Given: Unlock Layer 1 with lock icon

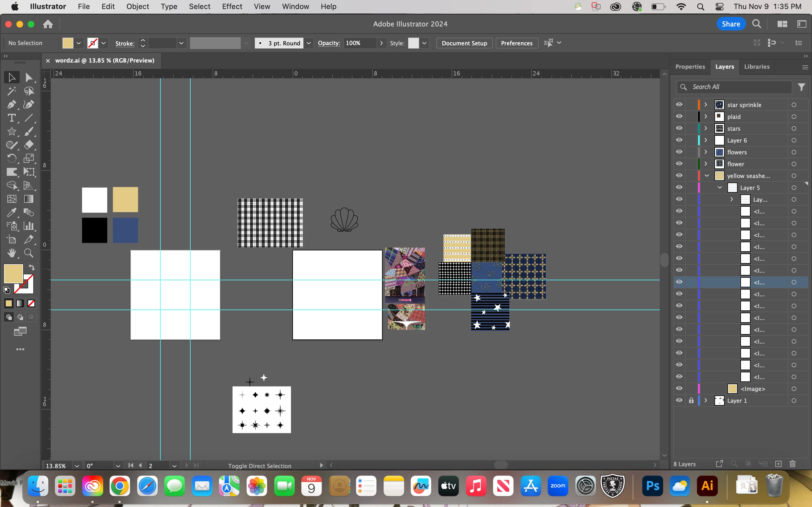Looking at the screenshot, I should tap(691, 400).
